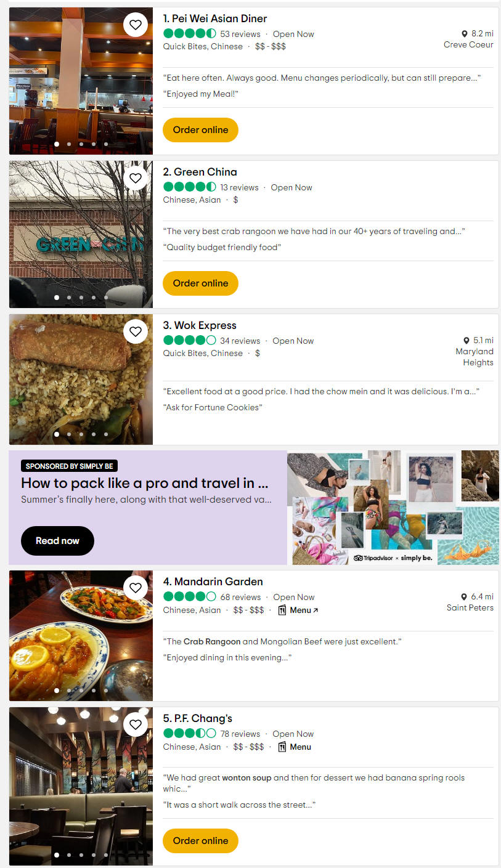Screen dimensions: 501x868
Task: Open the Mandarin Garden menu icon
Action: (282, 610)
